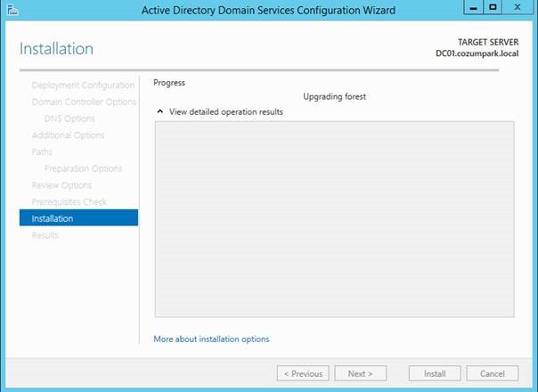
Task: Select Additional Options step
Action: [x=68, y=135]
